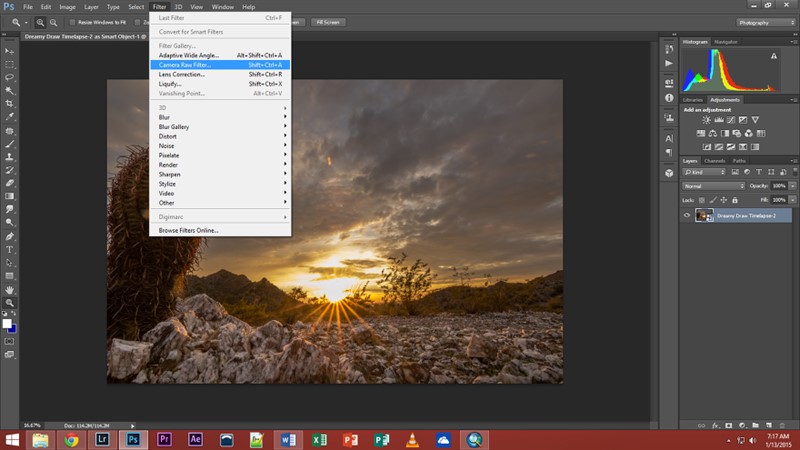The height and width of the screenshot is (450, 800).
Task: Click the Fill Screen button
Action: pyautogui.click(x=326, y=21)
